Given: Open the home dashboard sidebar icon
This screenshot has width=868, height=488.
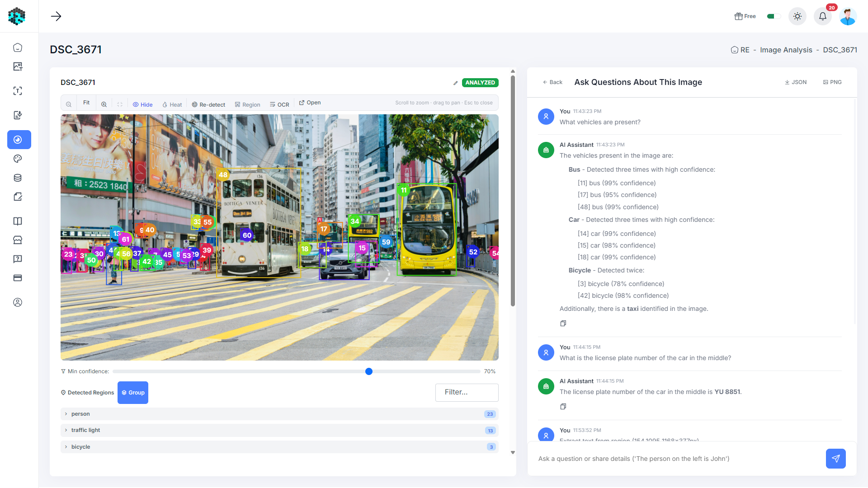Looking at the screenshot, I should click(x=18, y=47).
